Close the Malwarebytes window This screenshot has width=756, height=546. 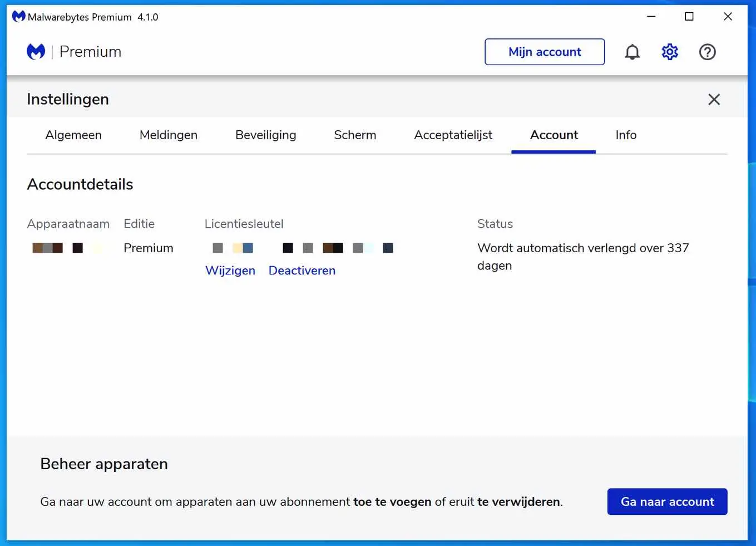coord(728,17)
